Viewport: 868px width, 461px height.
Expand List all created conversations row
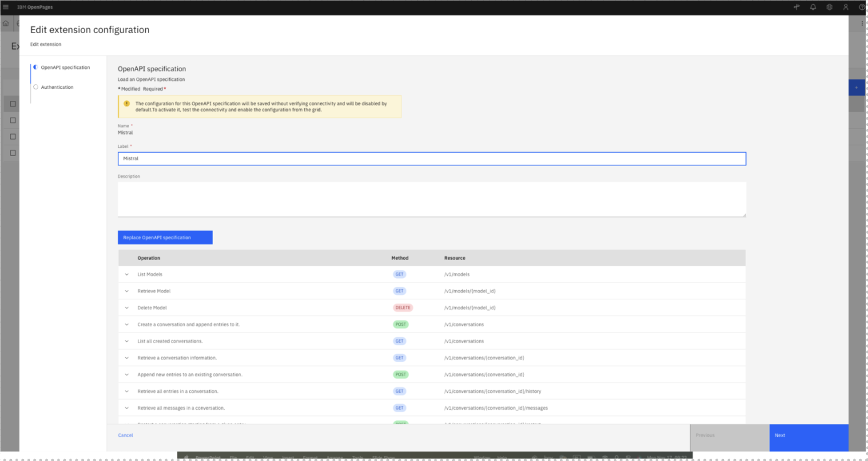tap(127, 341)
